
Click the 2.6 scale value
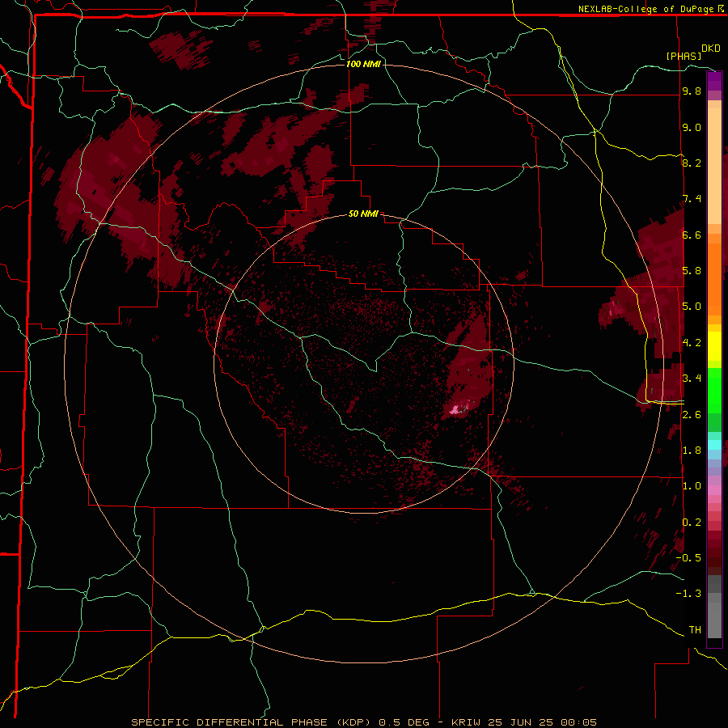692,415
